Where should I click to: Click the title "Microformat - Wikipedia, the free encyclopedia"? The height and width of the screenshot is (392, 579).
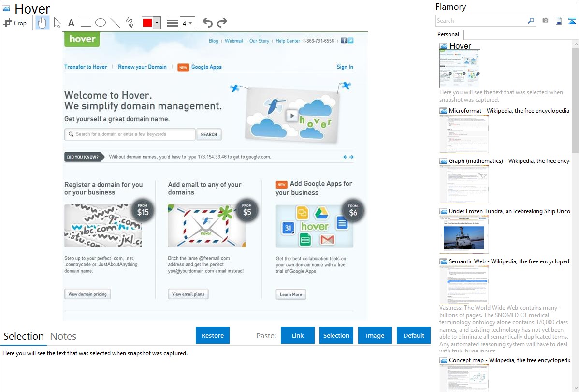[509, 111]
